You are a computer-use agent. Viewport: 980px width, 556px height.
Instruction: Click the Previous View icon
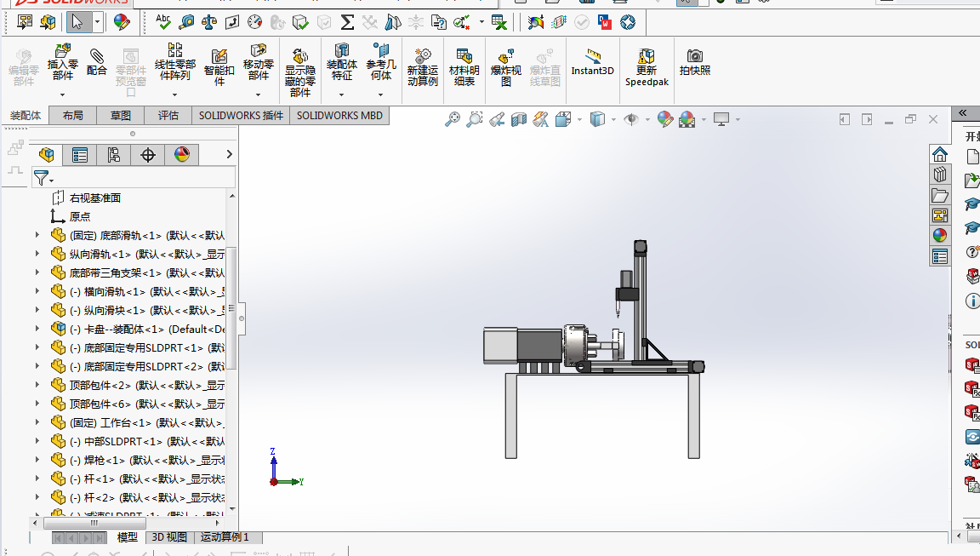(497, 119)
